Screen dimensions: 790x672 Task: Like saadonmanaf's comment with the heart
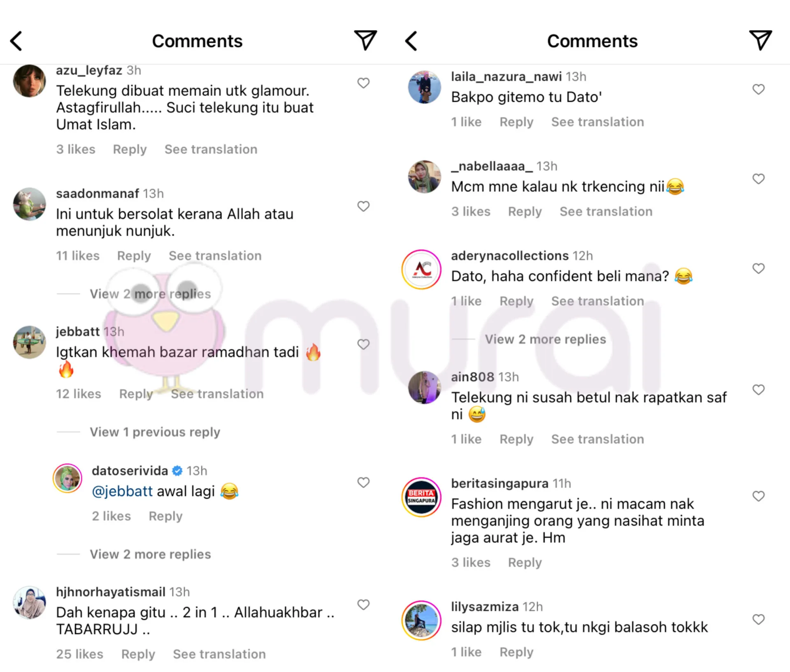(x=363, y=206)
